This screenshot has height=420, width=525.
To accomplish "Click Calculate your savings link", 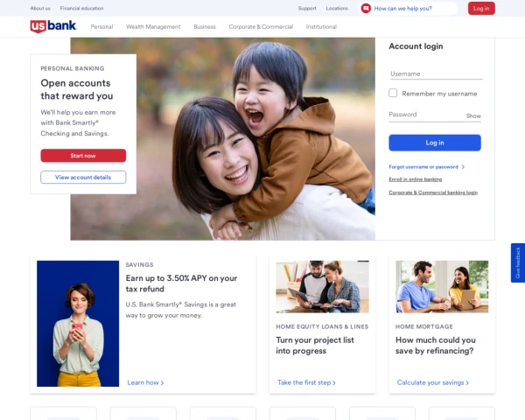I will [432, 382].
